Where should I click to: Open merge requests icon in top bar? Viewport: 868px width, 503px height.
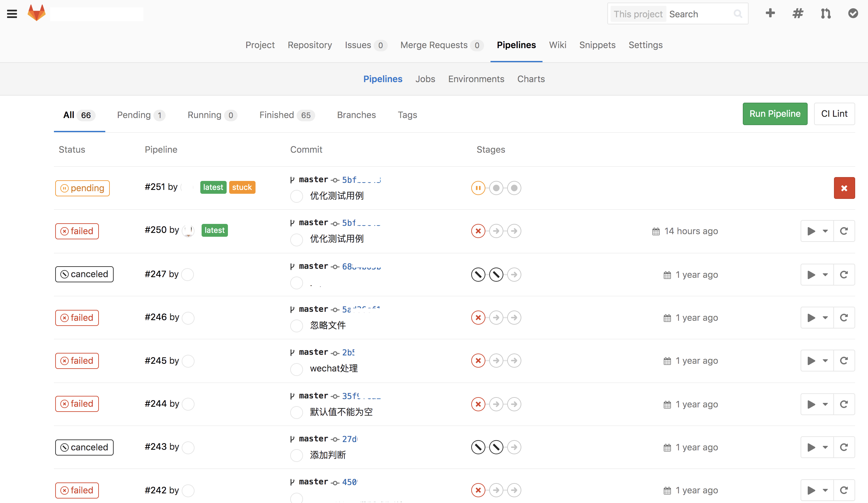[826, 13]
